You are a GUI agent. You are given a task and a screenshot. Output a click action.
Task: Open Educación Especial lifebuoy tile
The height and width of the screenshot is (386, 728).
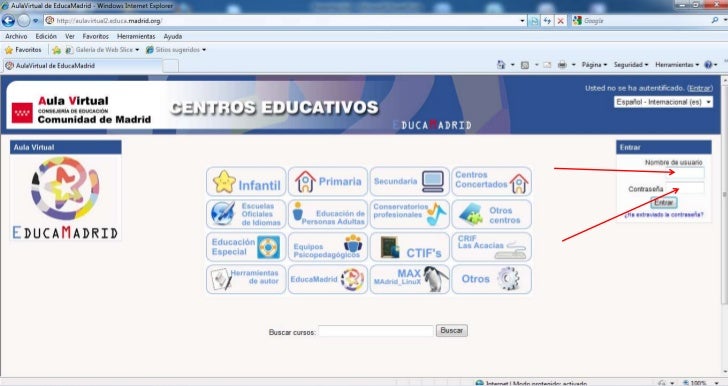[x=246, y=247]
